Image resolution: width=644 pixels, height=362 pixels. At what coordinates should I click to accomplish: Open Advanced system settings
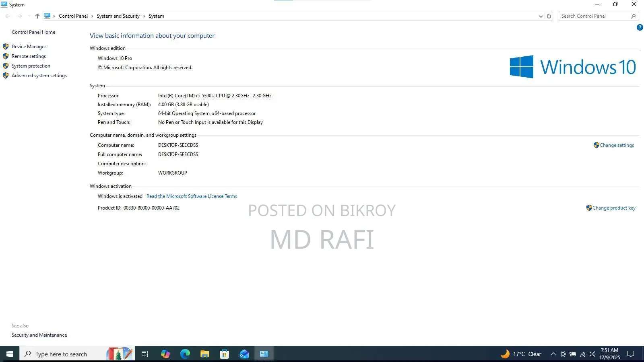(x=39, y=76)
